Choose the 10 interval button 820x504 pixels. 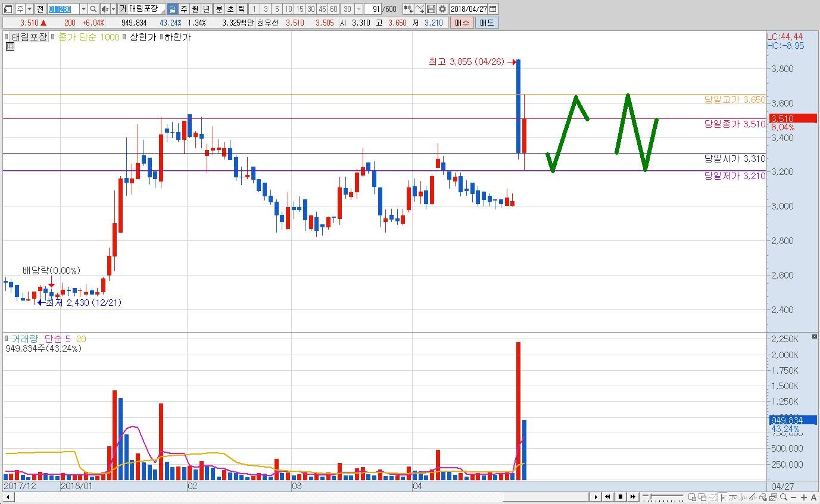(x=289, y=9)
